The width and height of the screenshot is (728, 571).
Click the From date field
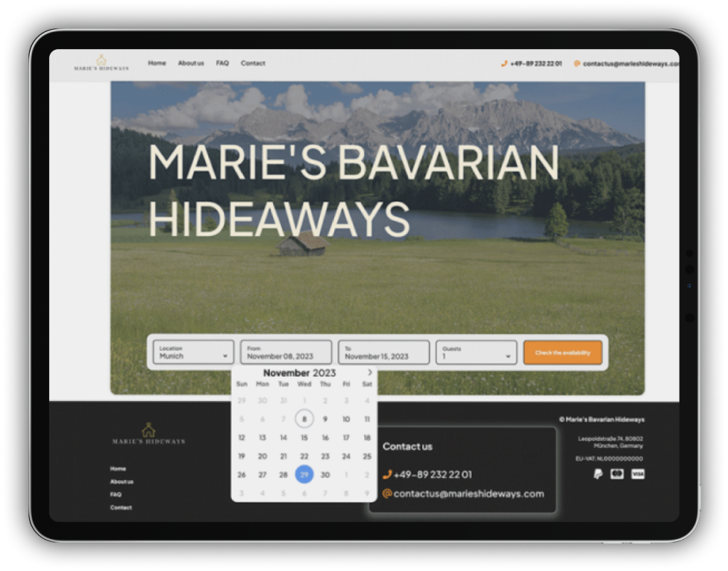pos(286,353)
